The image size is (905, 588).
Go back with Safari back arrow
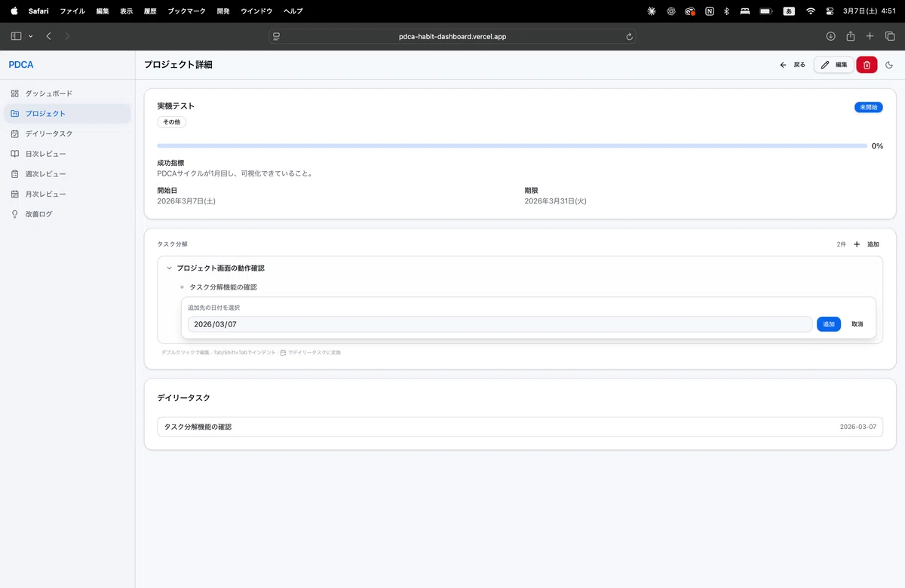[x=48, y=36]
